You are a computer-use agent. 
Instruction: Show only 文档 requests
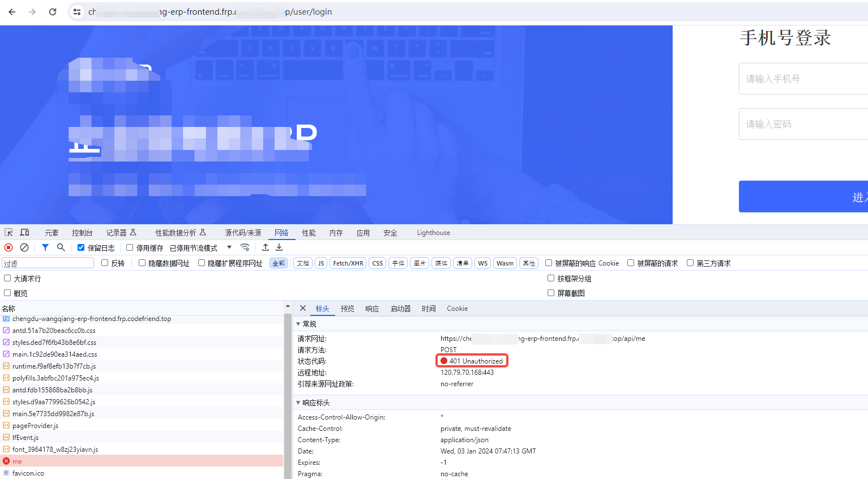pos(303,263)
